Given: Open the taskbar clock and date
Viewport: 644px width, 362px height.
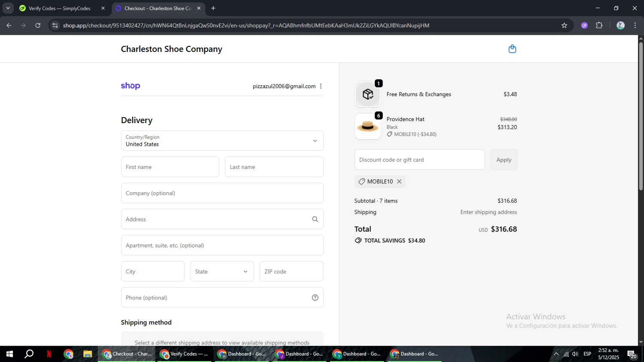Looking at the screenshot, I should click(x=608, y=354).
